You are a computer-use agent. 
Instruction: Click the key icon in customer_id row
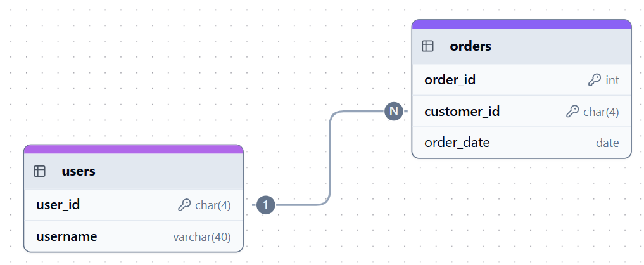point(572,112)
